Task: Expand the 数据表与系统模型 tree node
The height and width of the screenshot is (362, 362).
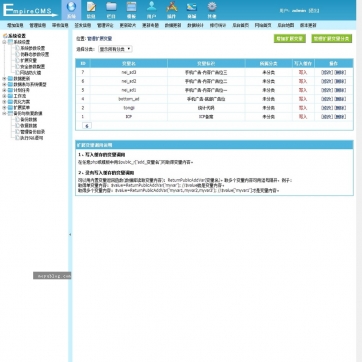Action: (x=4, y=84)
